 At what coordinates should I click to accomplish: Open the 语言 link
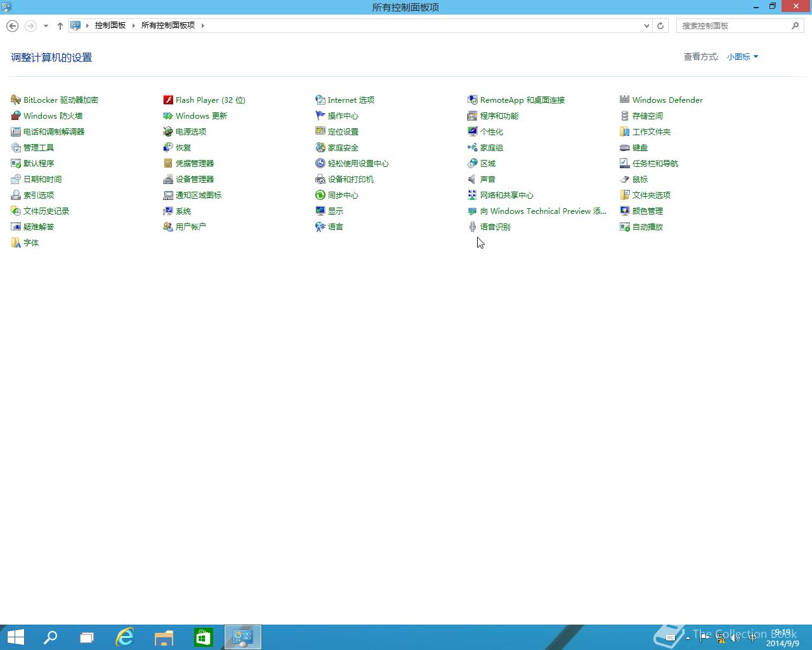[336, 227]
